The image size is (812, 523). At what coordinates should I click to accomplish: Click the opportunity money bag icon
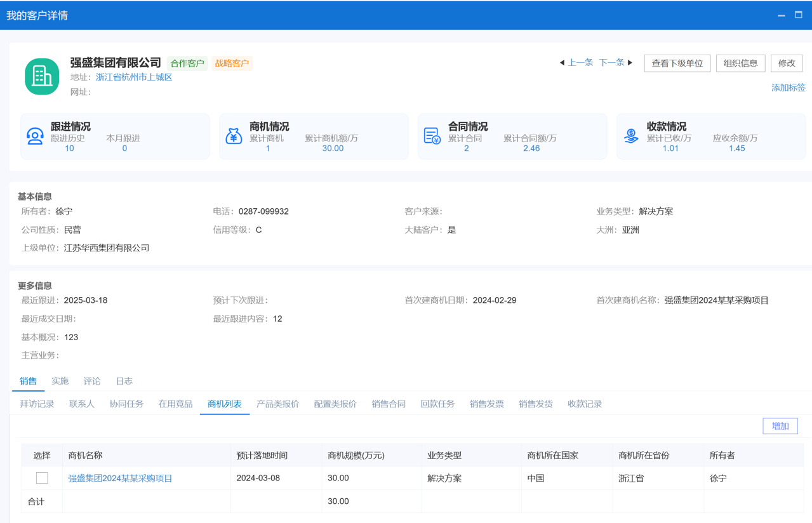tap(234, 136)
